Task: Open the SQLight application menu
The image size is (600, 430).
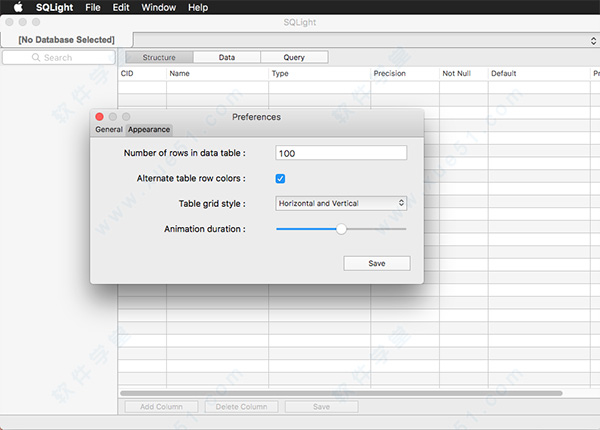Action: [x=54, y=7]
